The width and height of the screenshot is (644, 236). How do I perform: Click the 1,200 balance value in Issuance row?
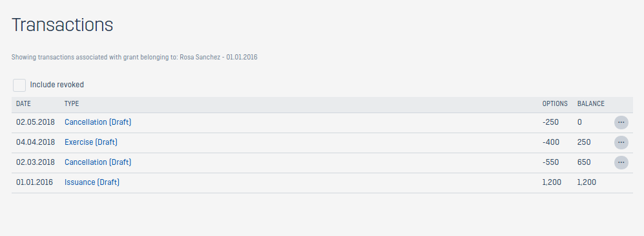tap(587, 182)
